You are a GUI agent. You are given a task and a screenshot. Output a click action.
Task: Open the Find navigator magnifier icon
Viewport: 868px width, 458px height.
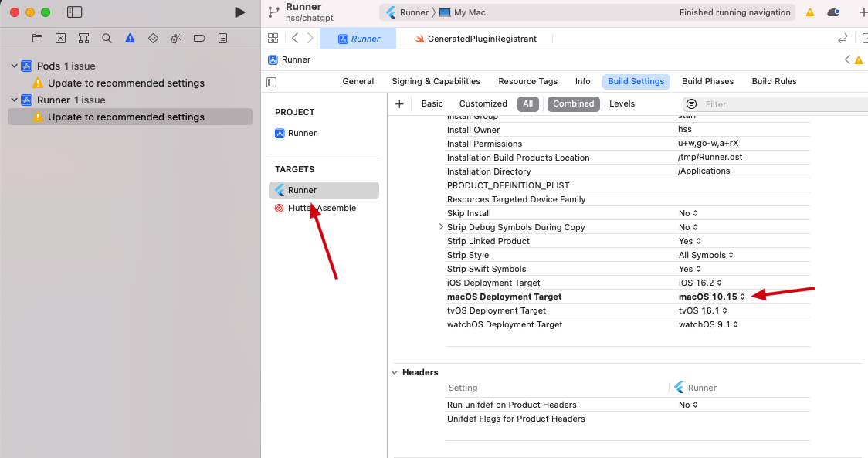click(107, 38)
